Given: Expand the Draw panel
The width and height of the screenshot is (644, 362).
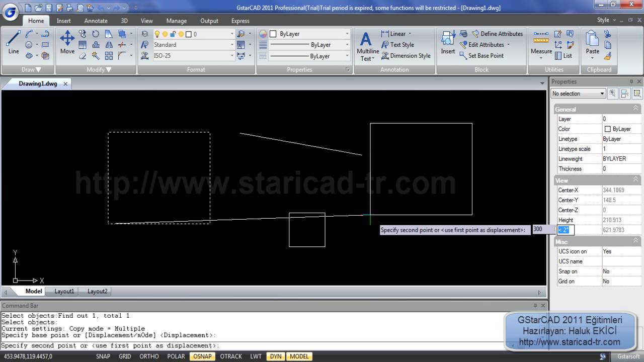Looking at the screenshot, I should coord(31,69).
